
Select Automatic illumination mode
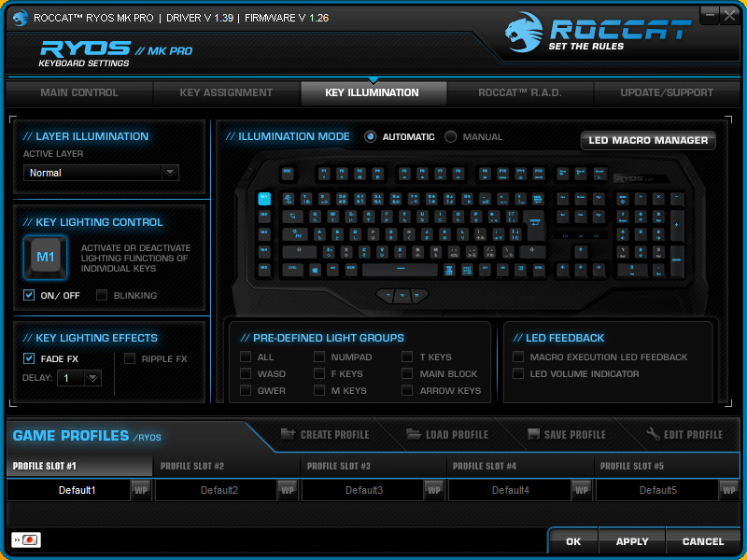(x=370, y=137)
